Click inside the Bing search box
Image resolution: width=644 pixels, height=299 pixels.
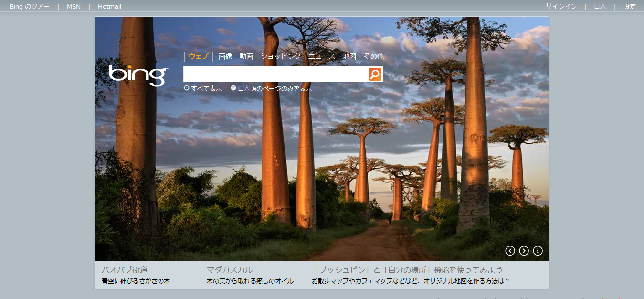pyautogui.click(x=275, y=74)
